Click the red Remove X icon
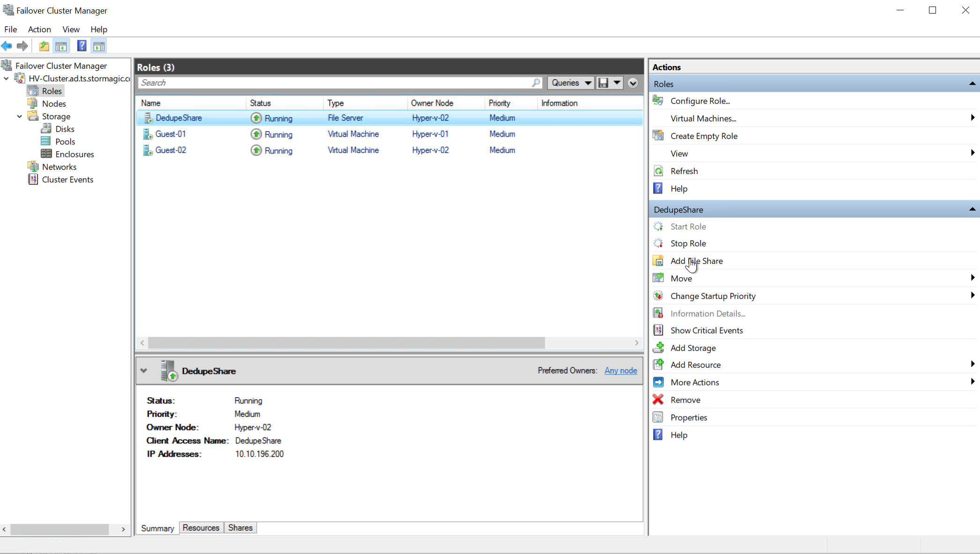The image size is (980, 554). [658, 400]
